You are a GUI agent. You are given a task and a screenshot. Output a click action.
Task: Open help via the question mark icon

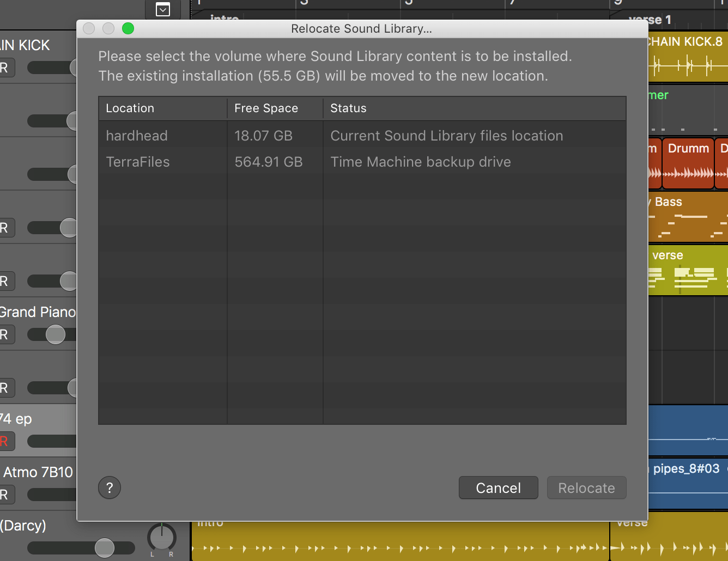(109, 487)
